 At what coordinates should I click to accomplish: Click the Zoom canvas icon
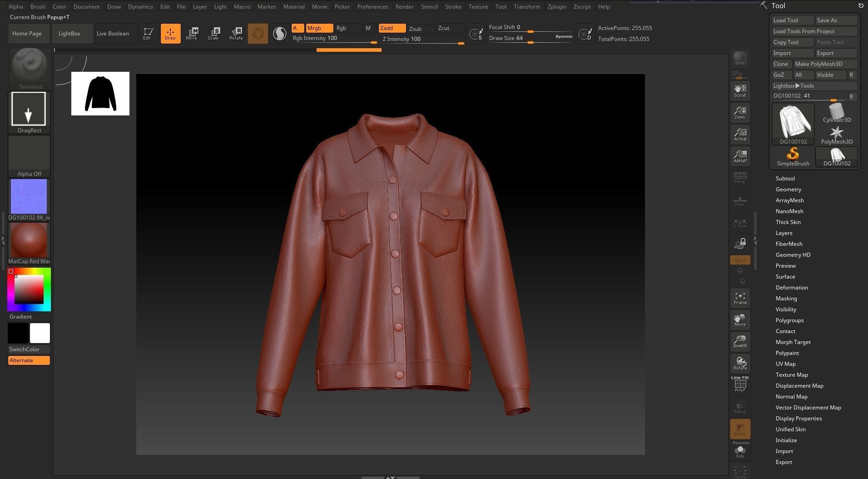(740, 112)
